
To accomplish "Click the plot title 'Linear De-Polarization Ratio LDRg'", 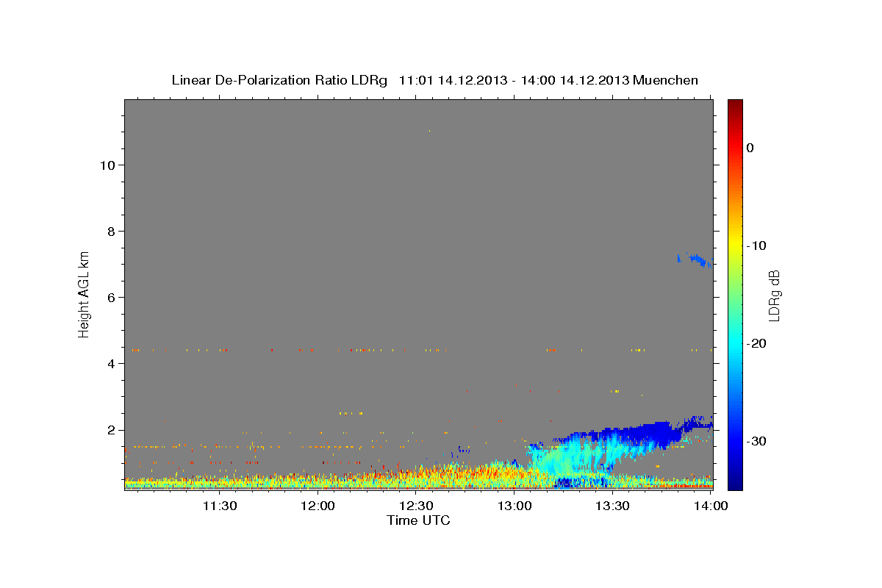I will [x=279, y=80].
